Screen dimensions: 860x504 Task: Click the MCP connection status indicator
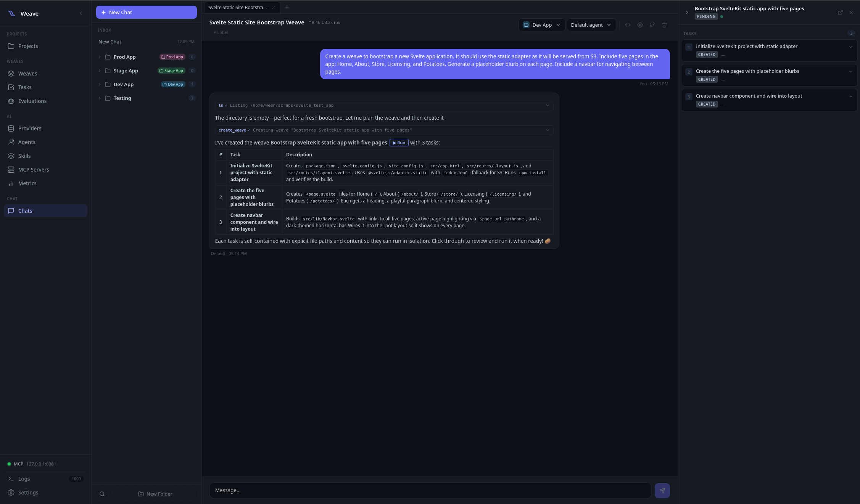tap(9, 464)
